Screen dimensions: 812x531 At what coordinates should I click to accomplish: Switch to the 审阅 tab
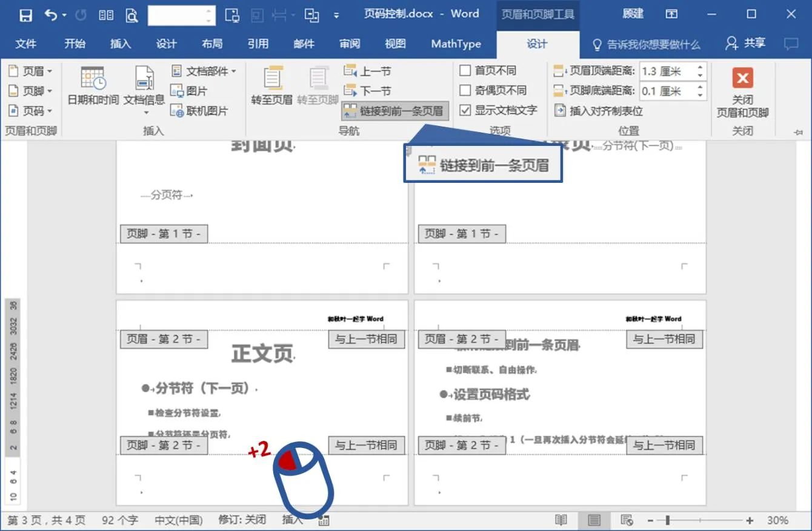350,44
